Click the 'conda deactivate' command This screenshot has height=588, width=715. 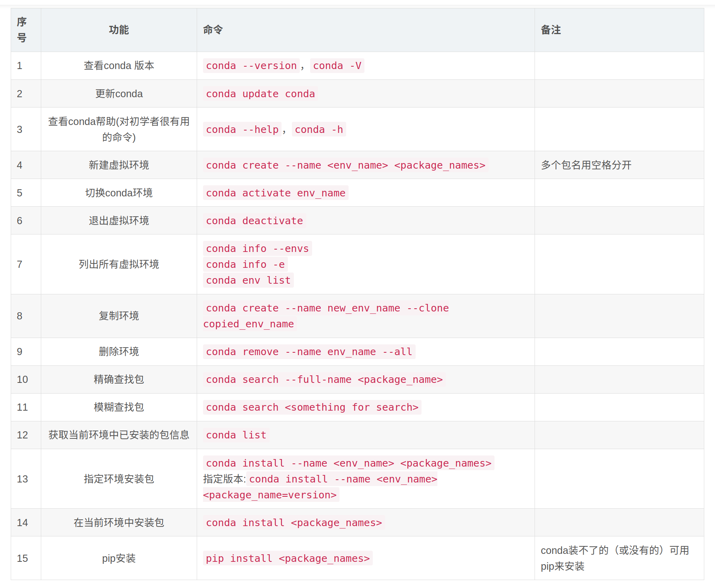click(x=254, y=221)
